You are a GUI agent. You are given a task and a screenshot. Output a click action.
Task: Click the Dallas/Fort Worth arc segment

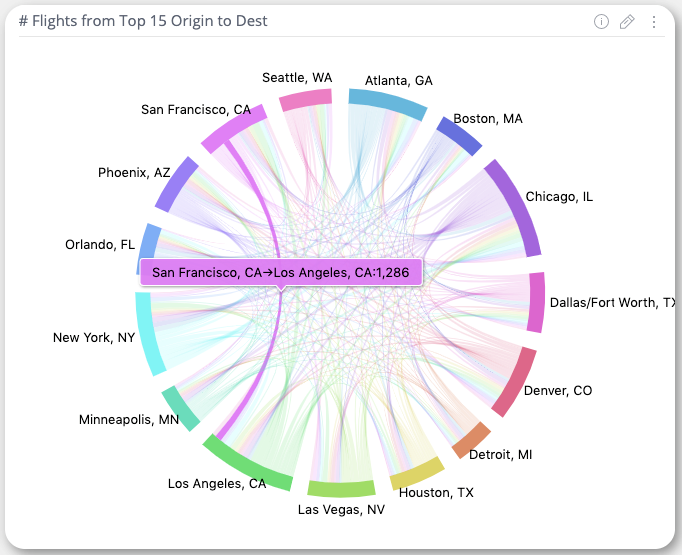click(x=536, y=302)
